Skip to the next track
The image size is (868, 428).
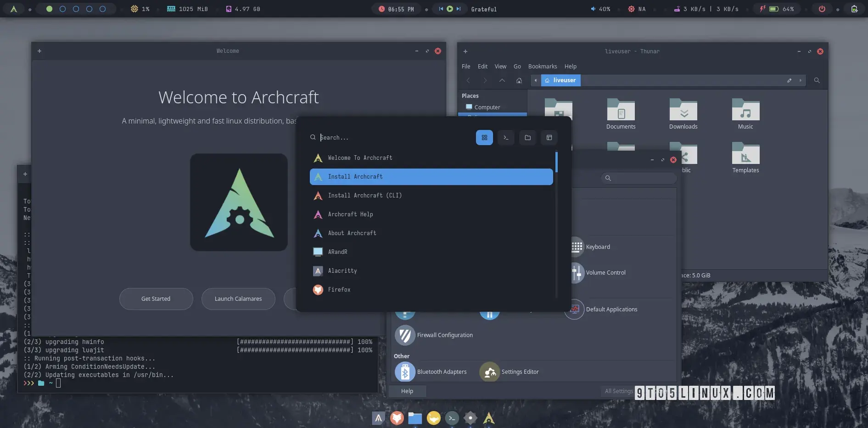(458, 9)
